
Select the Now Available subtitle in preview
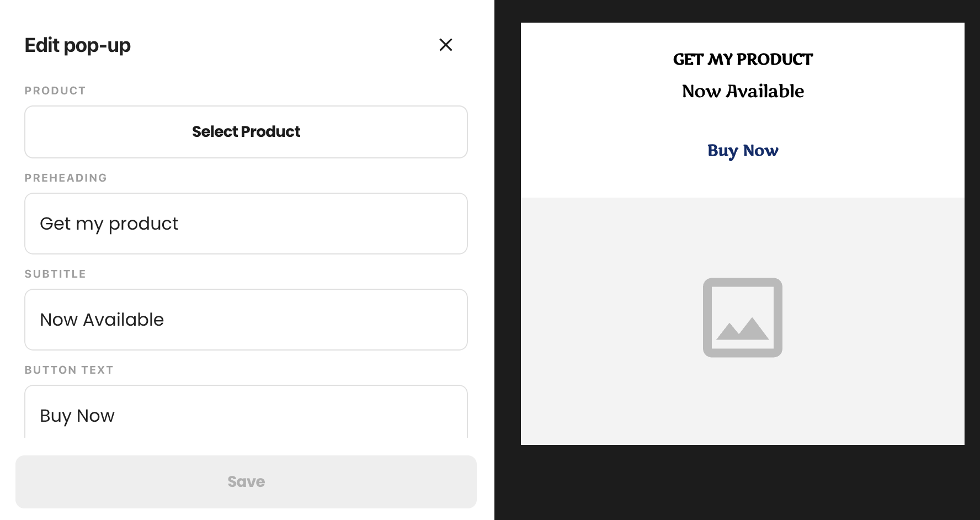point(743,91)
